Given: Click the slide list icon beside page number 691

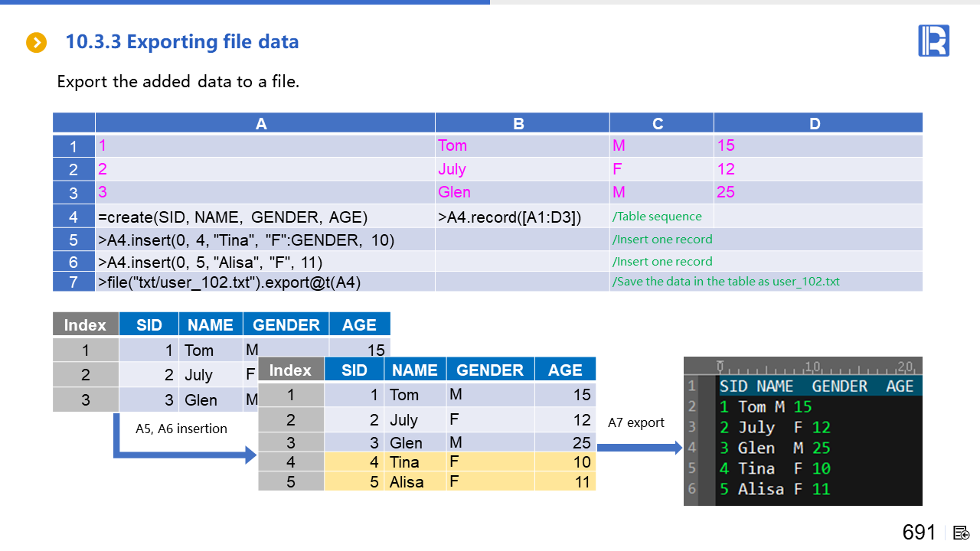Looking at the screenshot, I should (962, 533).
